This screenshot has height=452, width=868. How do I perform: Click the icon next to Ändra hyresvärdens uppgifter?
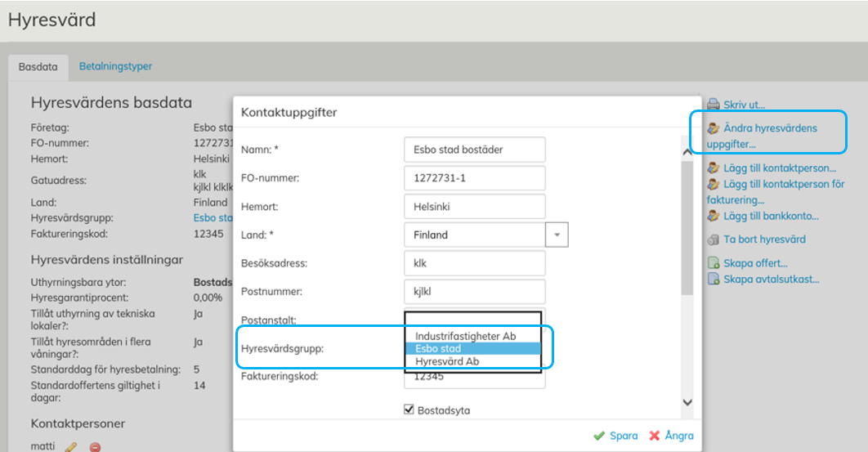point(713,128)
